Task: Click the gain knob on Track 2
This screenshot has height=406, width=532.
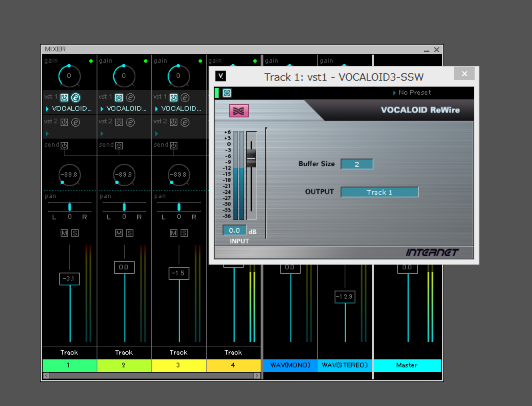Action: click(124, 75)
